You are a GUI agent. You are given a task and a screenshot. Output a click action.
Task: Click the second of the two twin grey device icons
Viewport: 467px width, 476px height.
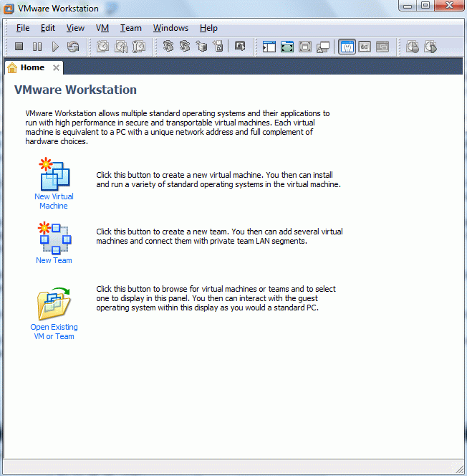185,46
